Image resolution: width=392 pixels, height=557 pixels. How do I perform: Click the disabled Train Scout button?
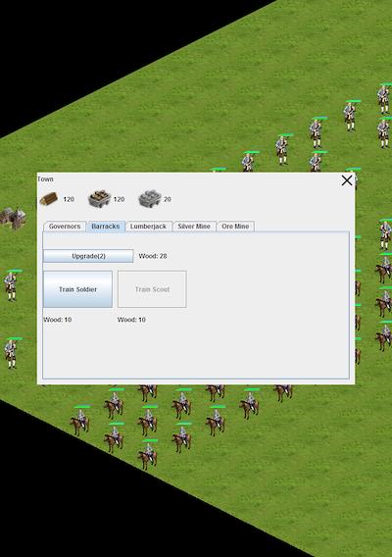coord(152,289)
